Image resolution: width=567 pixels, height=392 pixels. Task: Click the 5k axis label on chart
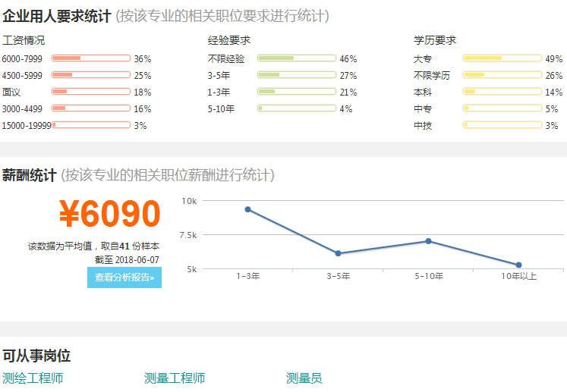(x=192, y=269)
